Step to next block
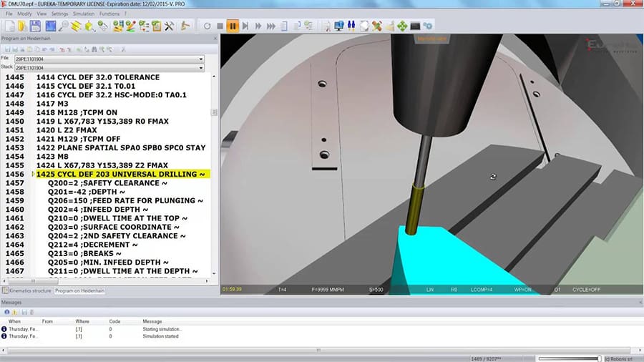This screenshot has width=644, height=362. click(x=245, y=26)
